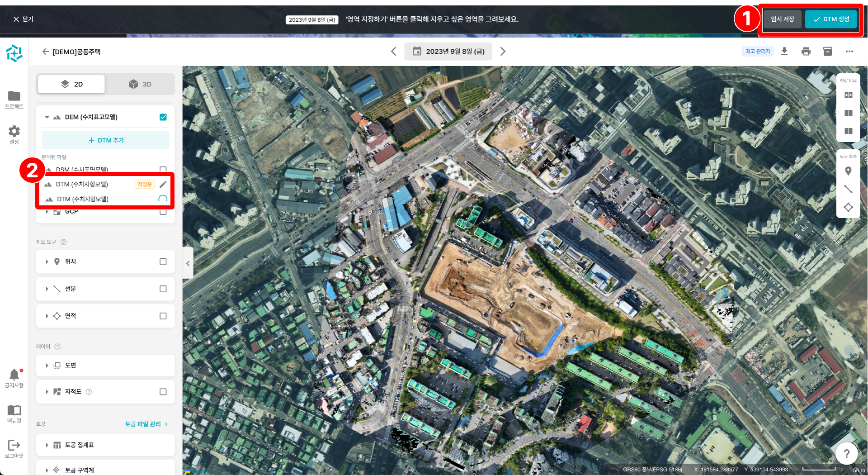Click the download icon in top toolbar
Screen dimensions: 868x475
784,52
